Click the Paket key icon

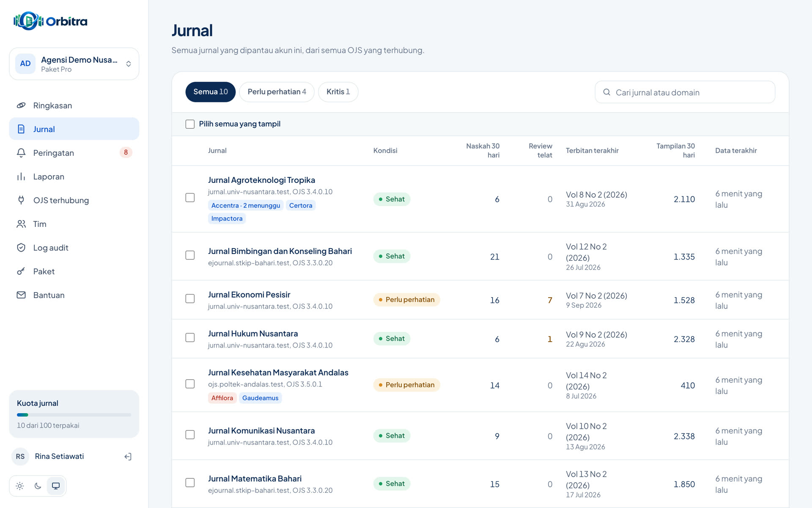21,271
